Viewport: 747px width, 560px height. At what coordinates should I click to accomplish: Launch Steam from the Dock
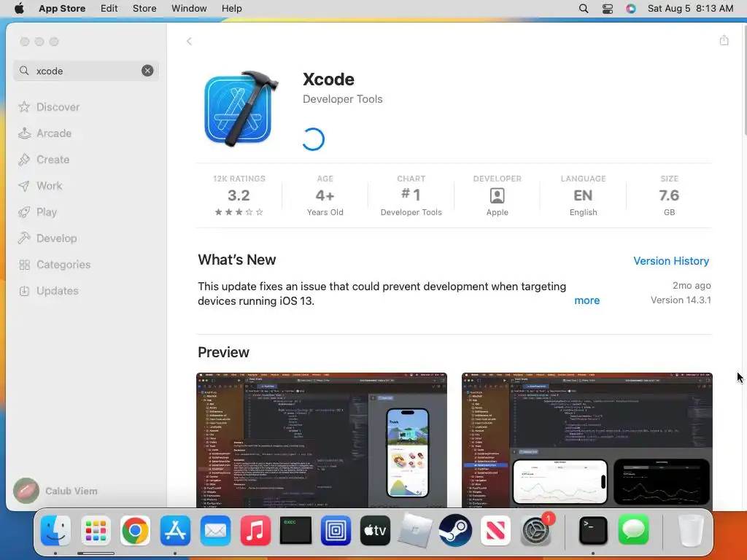[x=455, y=530]
